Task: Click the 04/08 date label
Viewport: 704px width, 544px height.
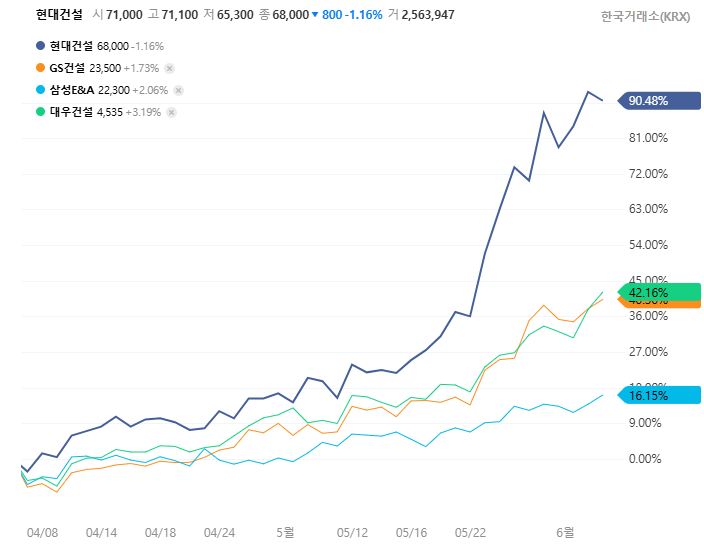Action: pos(42,533)
